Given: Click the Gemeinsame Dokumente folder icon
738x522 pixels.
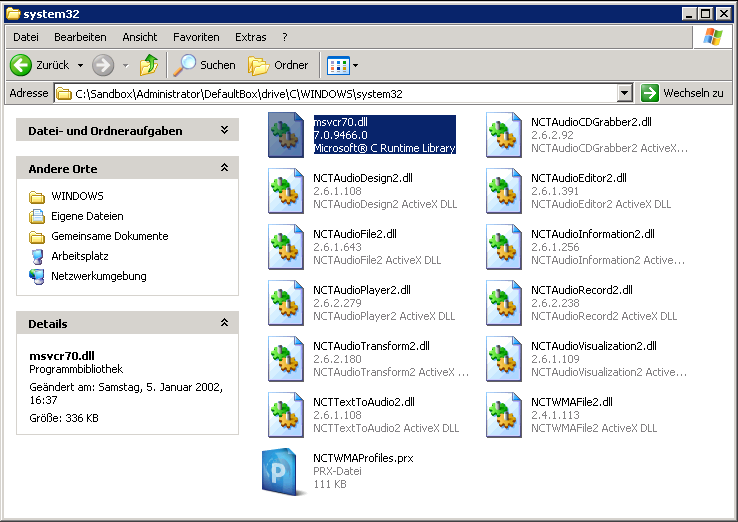Looking at the screenshot, I should (x=37, y=237).
